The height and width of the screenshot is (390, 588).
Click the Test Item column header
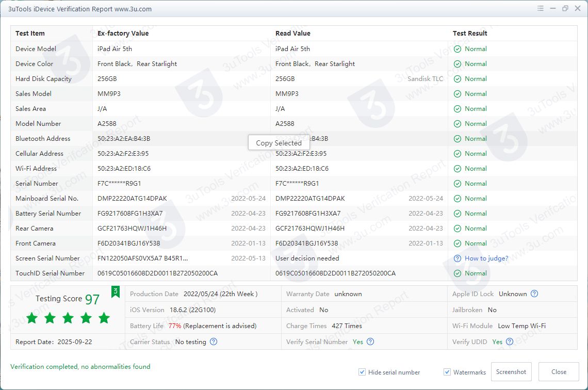(x=30, y=34)
